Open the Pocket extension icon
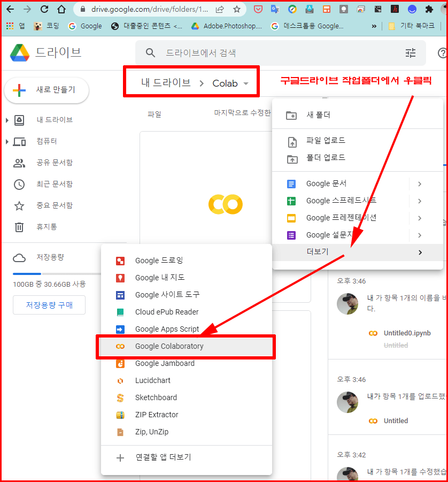 click(x=258, y=10)
